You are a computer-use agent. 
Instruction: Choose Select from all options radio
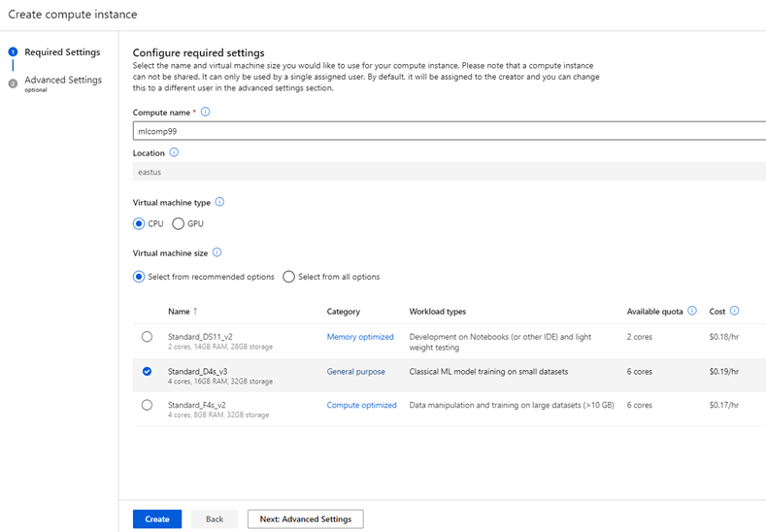click(x=288, y=277)
